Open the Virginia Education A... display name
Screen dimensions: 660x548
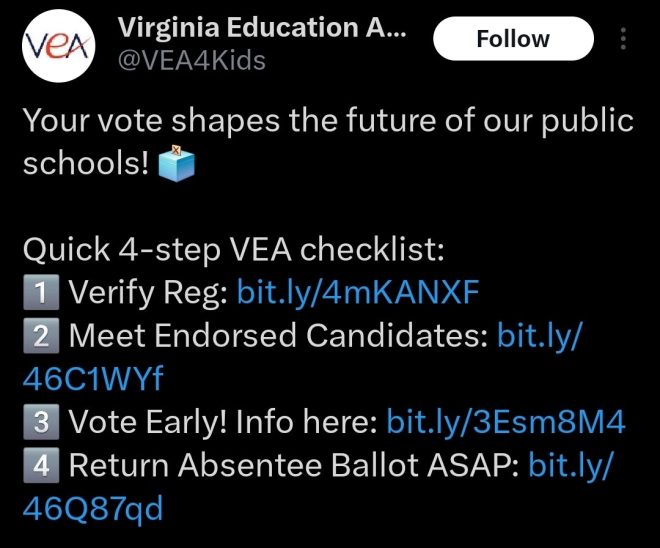(x=262, y=29)
